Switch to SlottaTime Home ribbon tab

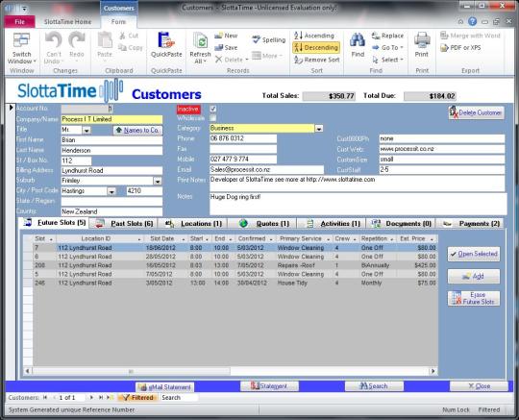tap(67, 22)
